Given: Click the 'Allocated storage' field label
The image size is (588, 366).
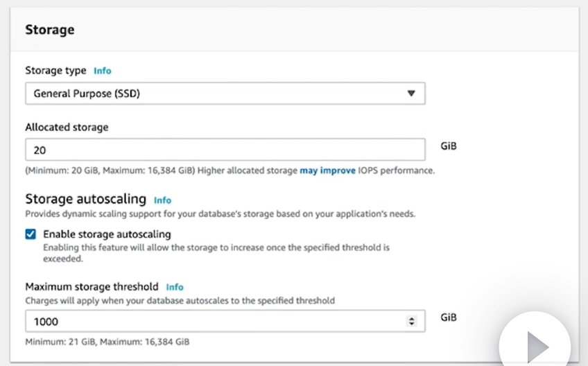Looking at the screenshot, I should click(67, 127).
